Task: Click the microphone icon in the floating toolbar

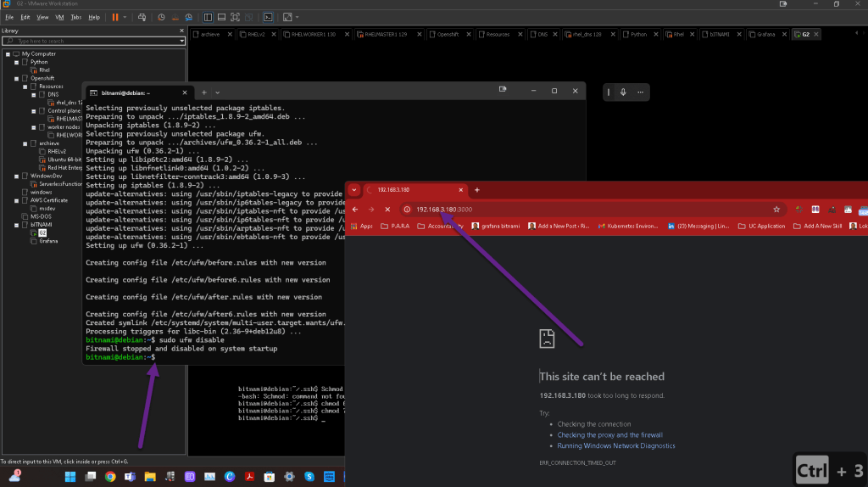Action: point(623,92)
